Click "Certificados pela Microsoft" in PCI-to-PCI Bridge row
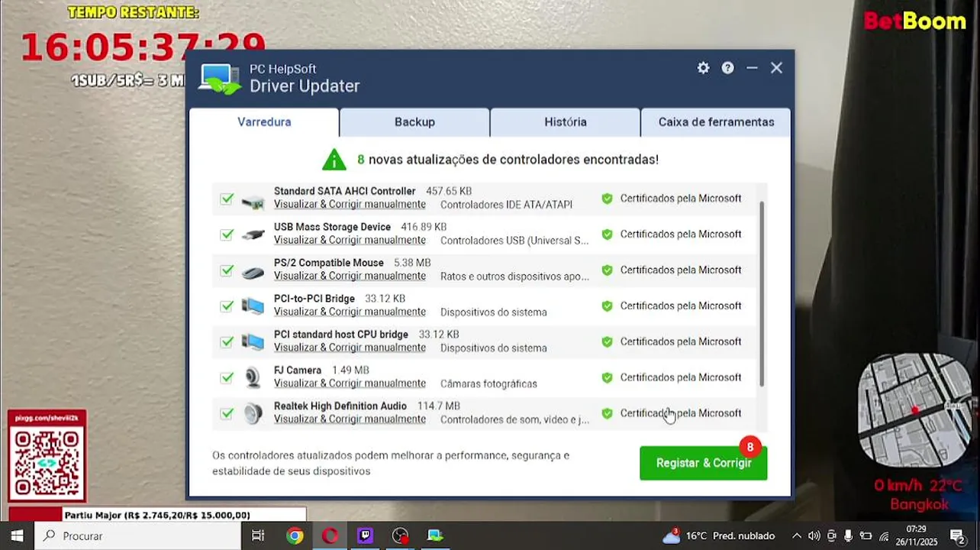 tap(681, 306)
